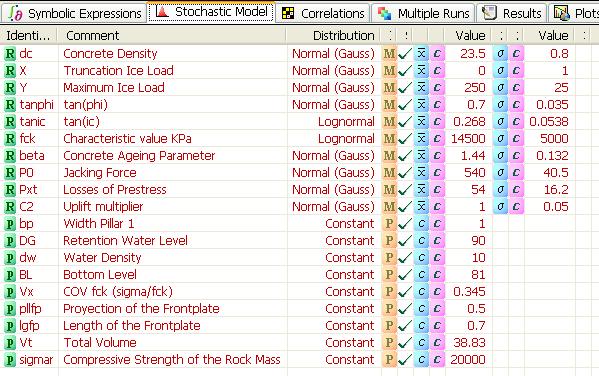The width and height of the screenshot is (599, 376).
Task: Click the sigma icon in beta row
Action: [x=500, y=156]
